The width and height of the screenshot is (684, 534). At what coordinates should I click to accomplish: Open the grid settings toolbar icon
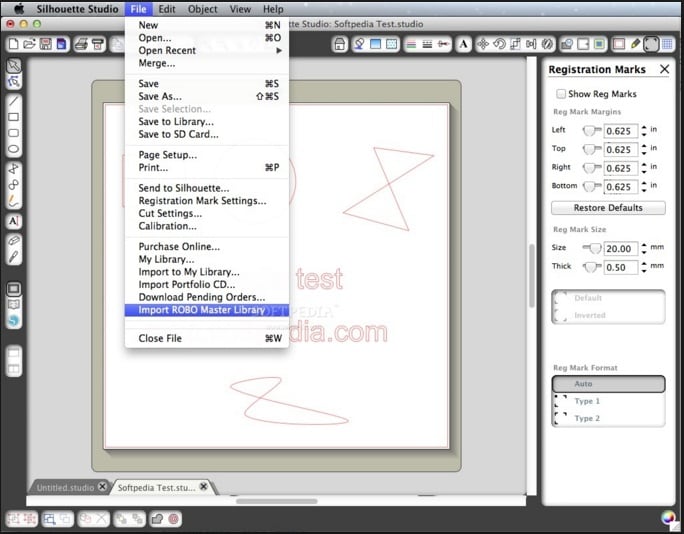coord(667,44)
